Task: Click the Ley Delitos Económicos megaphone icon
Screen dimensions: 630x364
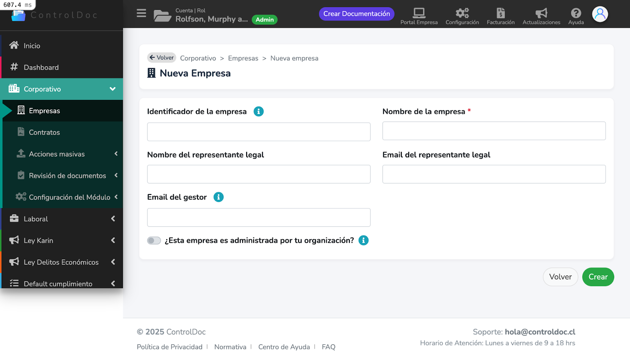Action: (x=14, y=262)
